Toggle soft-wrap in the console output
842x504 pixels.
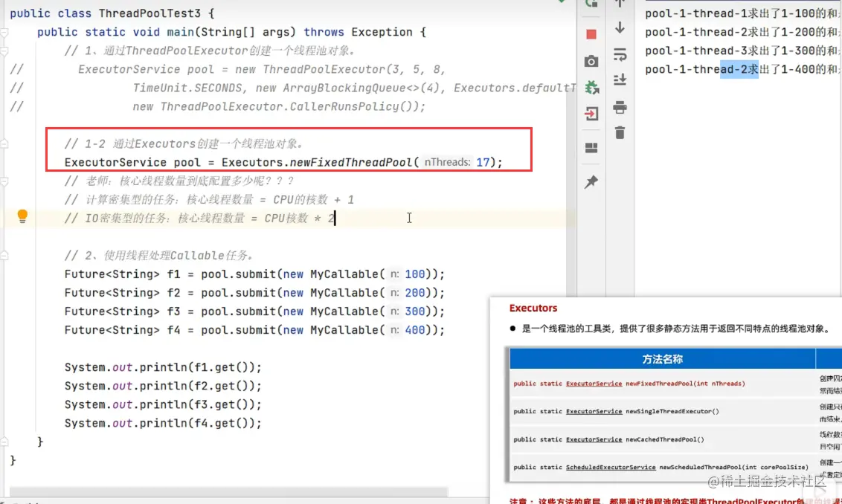620,54
